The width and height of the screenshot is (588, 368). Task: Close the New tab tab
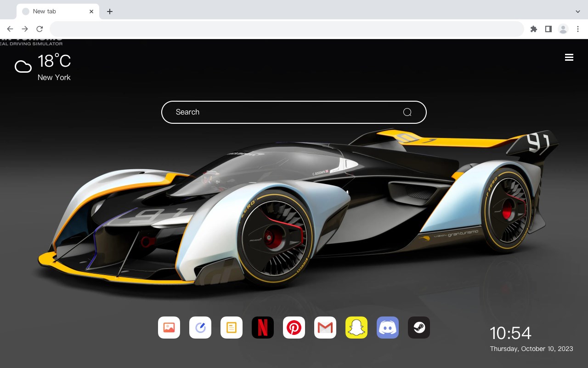tap(92, 11)
